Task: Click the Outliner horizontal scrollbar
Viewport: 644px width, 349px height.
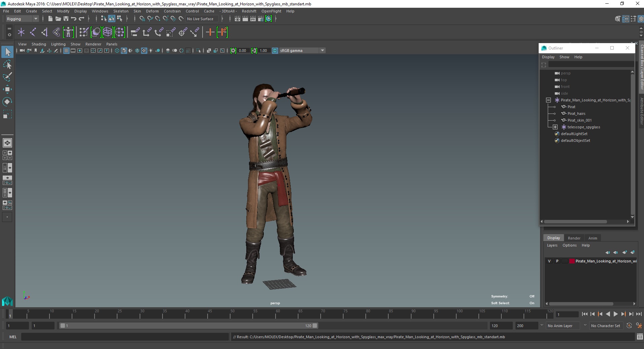Action: [x=575, y=222]
